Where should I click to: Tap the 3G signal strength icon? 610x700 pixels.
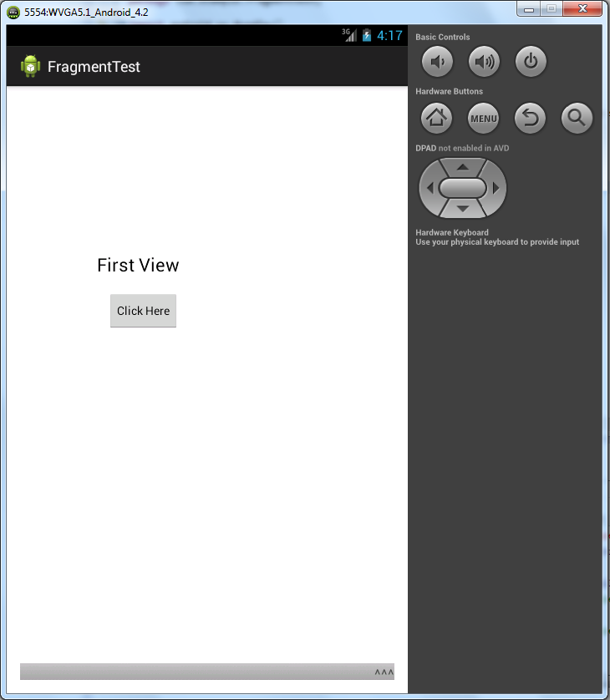click(349, 35)
